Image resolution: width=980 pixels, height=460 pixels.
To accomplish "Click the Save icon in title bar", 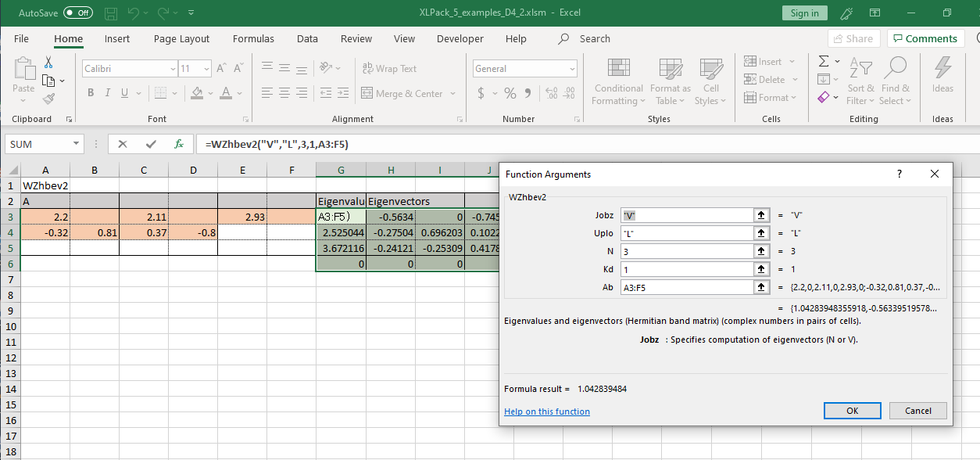I will coord(111,13).
